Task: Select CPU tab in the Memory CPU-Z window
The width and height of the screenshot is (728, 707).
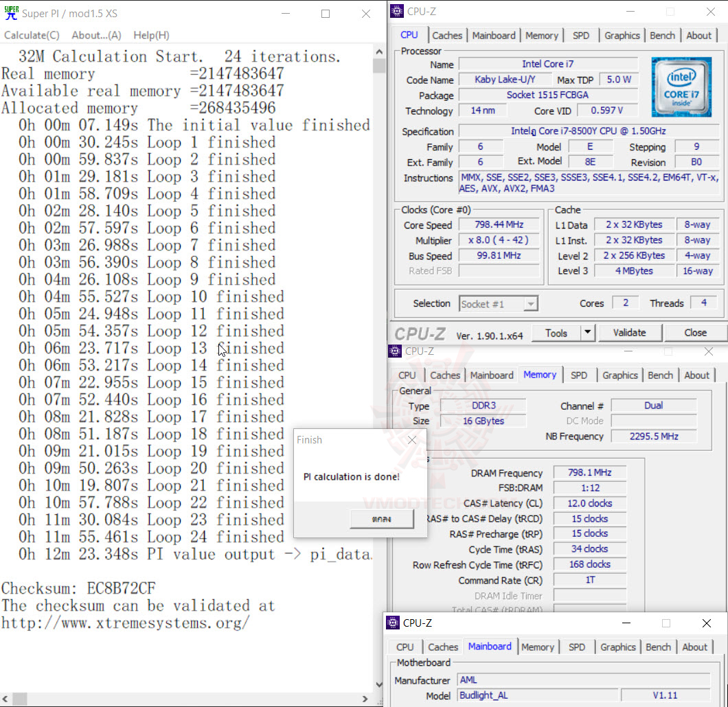Action: click(x=407, y=375)
